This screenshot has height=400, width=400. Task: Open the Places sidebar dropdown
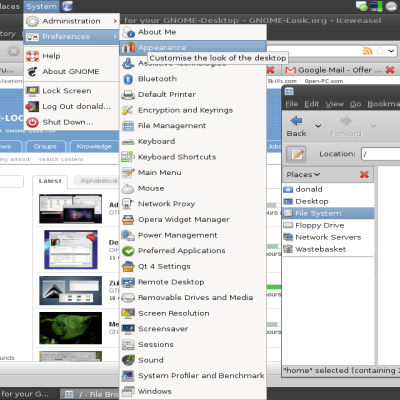point(303,175)
